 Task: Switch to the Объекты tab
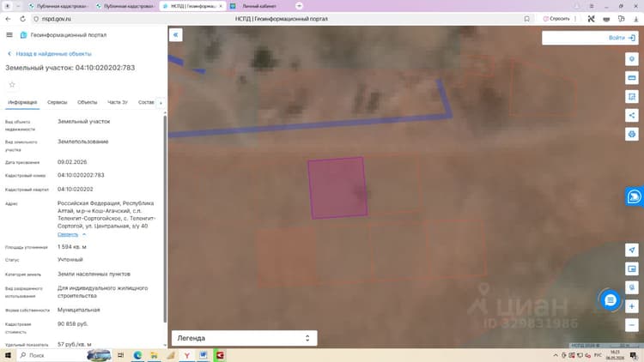(87, 102)
